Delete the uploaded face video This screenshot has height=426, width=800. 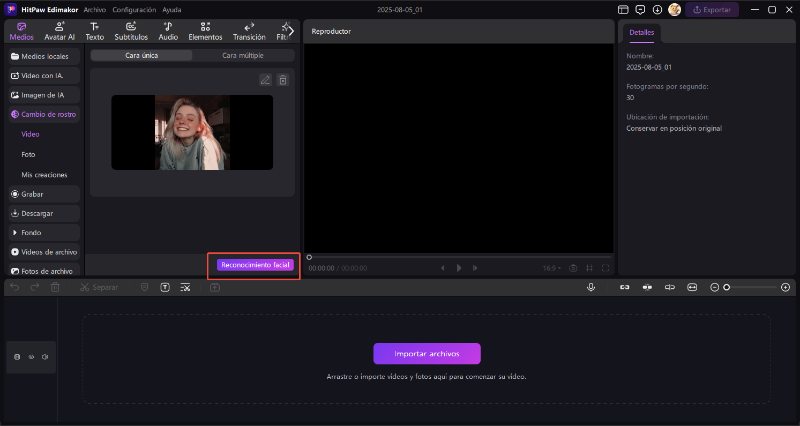(x=283, y=80)
